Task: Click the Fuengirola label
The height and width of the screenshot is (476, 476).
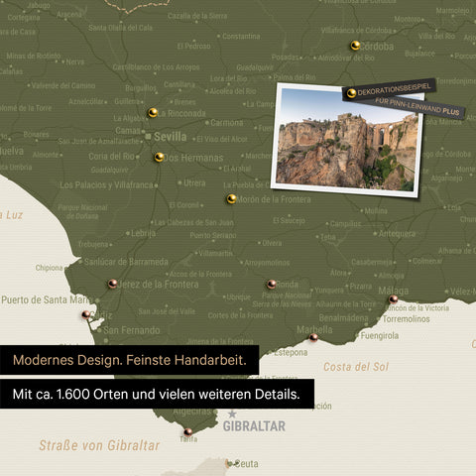Action: pos(380,336)
